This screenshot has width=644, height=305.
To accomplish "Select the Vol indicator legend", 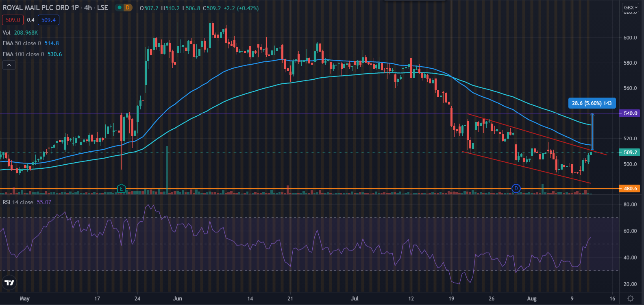I will point(7,33).
